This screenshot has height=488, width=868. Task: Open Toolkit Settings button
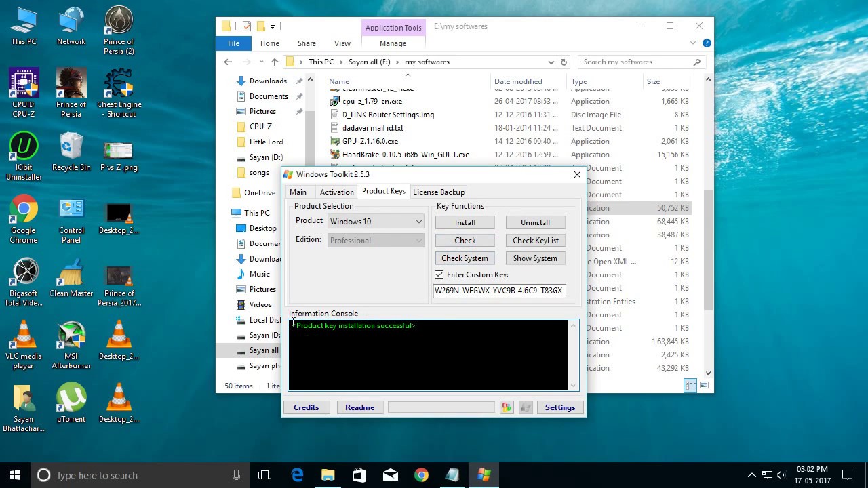click(559, 407)
